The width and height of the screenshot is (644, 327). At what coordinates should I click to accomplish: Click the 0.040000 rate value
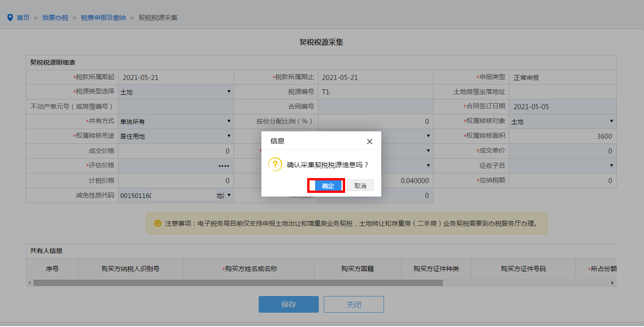[415, 181]
